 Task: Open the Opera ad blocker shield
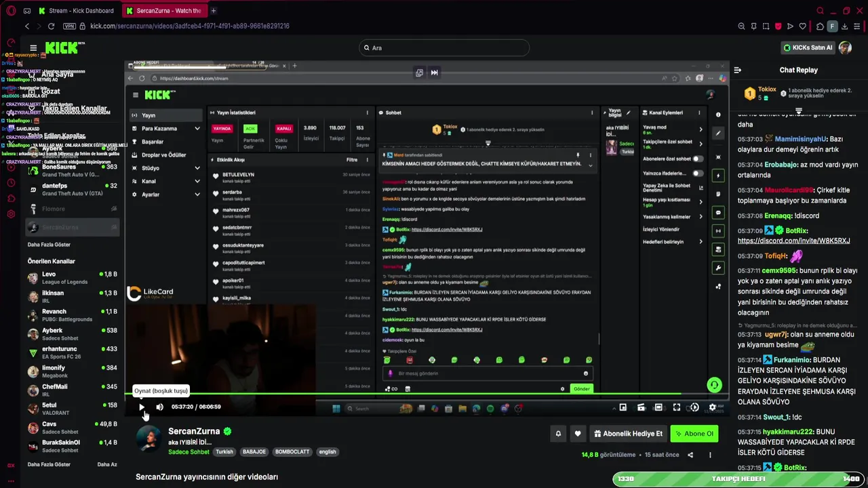[778, 26]
